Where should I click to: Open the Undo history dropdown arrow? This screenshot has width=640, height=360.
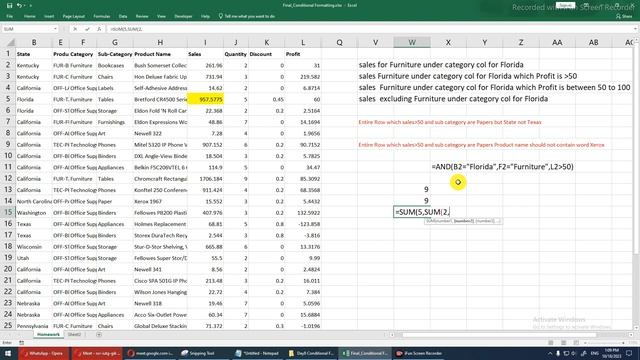24,6
